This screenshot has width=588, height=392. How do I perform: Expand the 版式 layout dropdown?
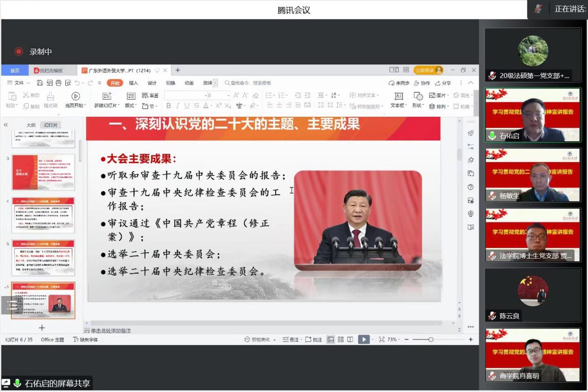tap(131, 106)
